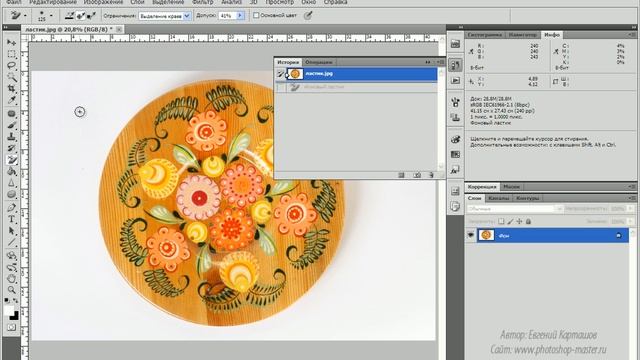Close the ластик.jpg document tab
Image resolution: width=640 pixels, height=360 pixels.
[x=119, y=29]
